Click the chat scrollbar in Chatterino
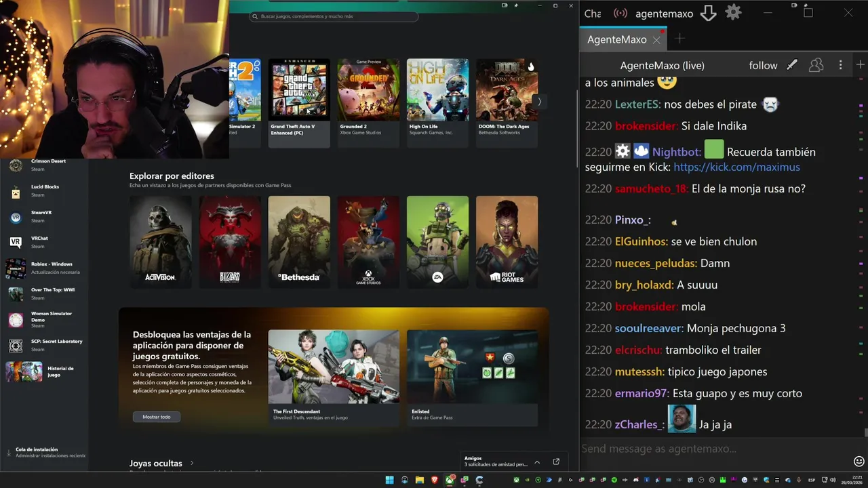Screen dimensions: 868x488 tap(866, 432)
